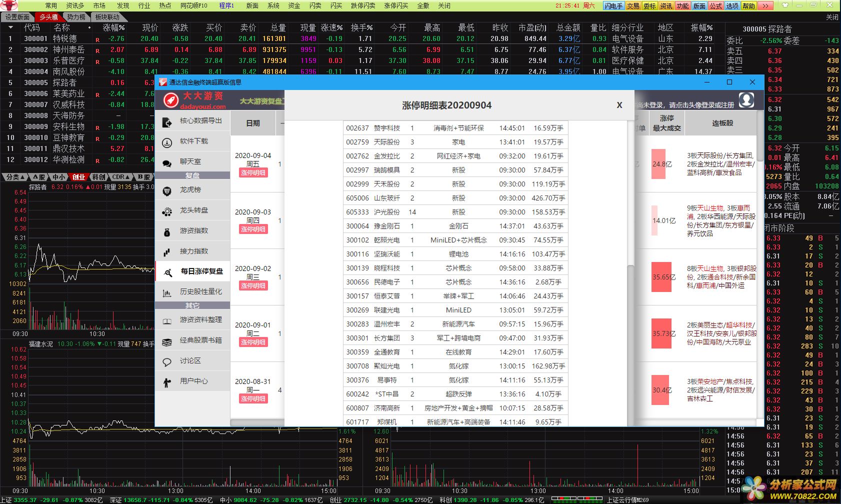Click 涨停明细 button for 2020-09-03
Image resolution: width=841 pixels, height=504 pixels.
click(253, 229)
